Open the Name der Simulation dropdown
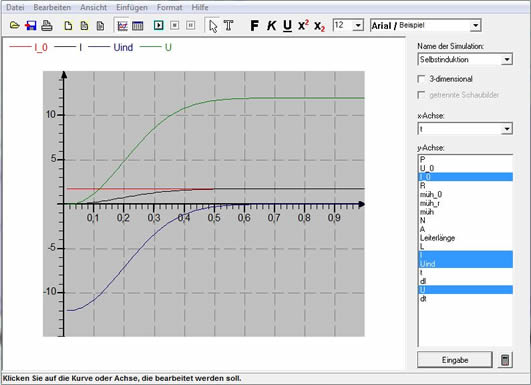The height and width of the screenshot is (385, 531). click(x=507, y=60)
